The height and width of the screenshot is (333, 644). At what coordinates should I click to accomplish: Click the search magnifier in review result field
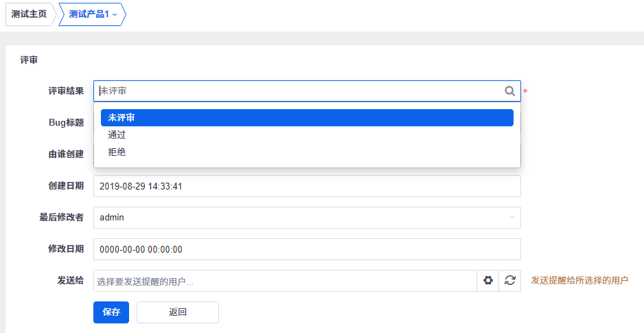coord(509,91)
